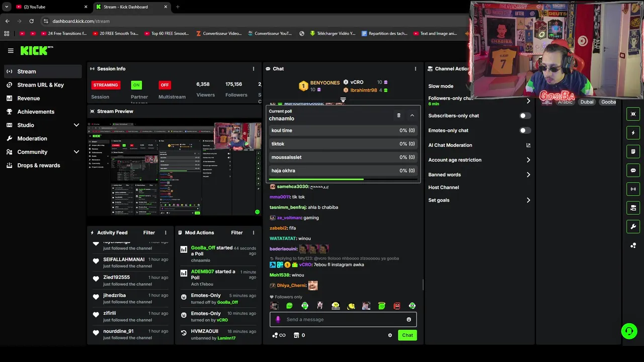
Task: Open Set goals chevron
Action: [528, 200]
